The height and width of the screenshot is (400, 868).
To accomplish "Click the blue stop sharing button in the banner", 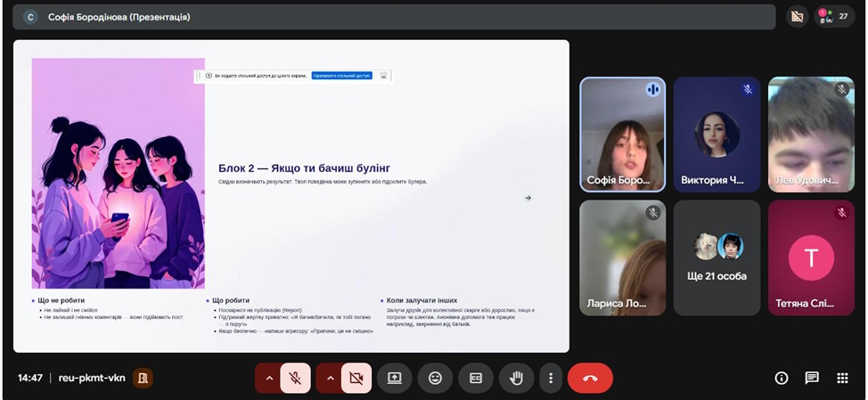I will click(x=341, y=76).
